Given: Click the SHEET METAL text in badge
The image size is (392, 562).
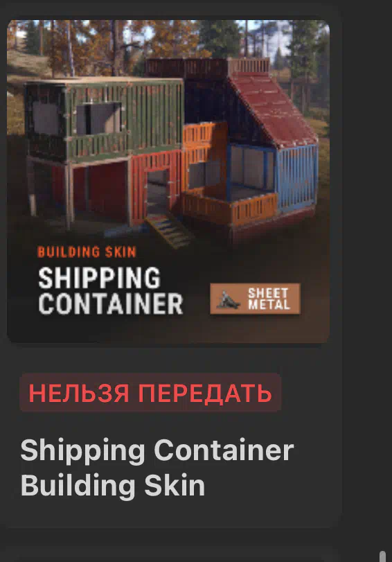Looking at the screenshot, I should tap(269, 299).
